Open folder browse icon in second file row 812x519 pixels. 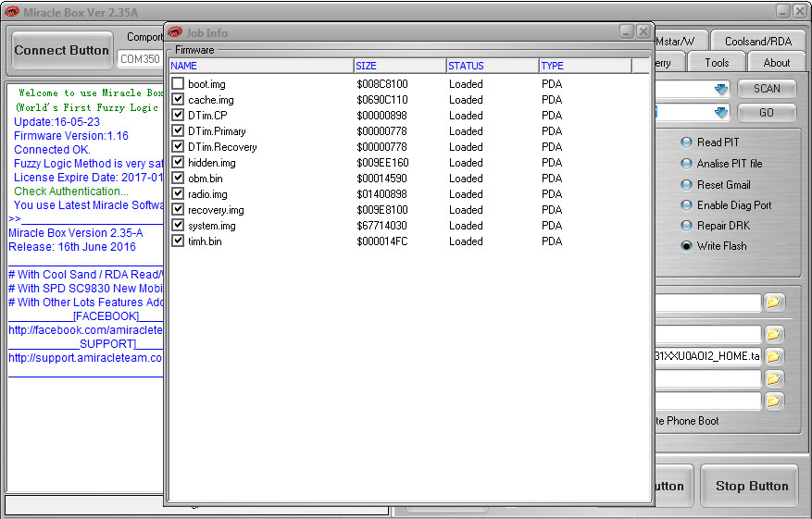[774, 335]
